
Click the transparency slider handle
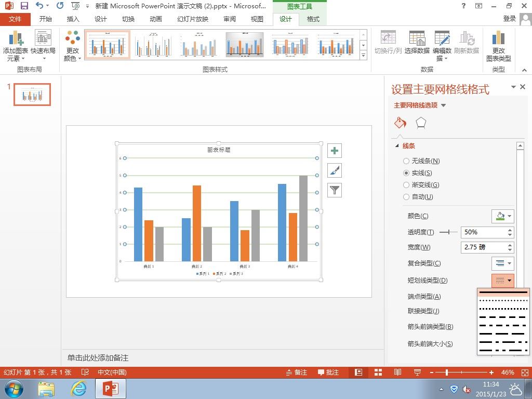click(x=448, y=232)
